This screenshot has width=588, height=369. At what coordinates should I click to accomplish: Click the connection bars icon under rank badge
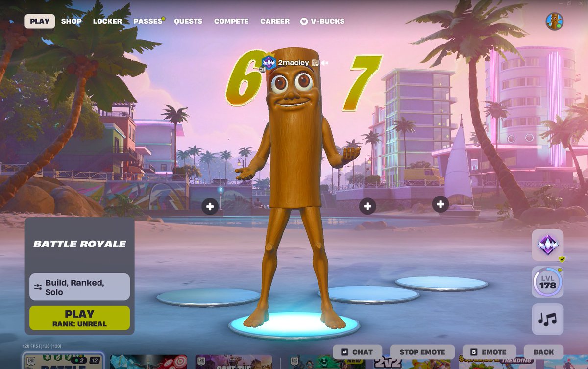pyautogui.click(x=262, y=70)
